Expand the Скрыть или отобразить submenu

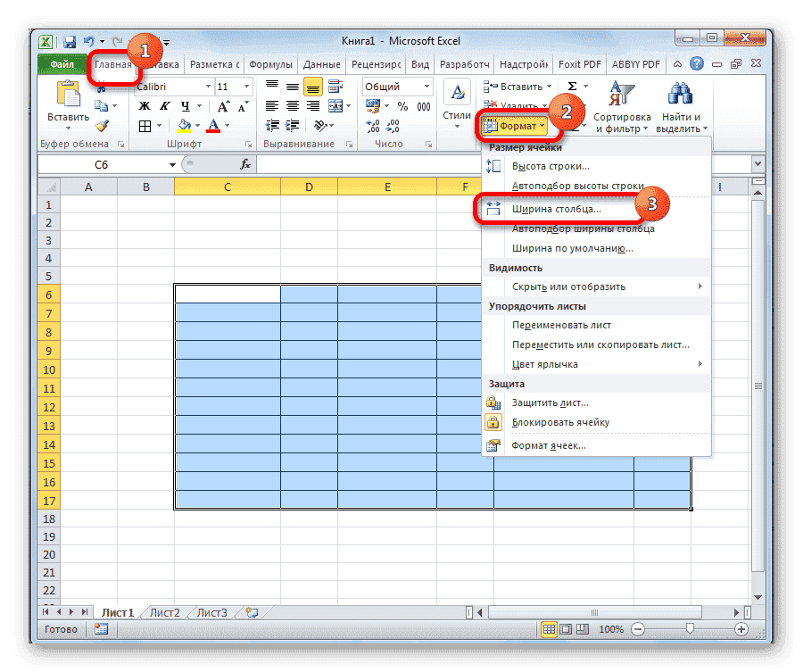(x=568, y=286)
